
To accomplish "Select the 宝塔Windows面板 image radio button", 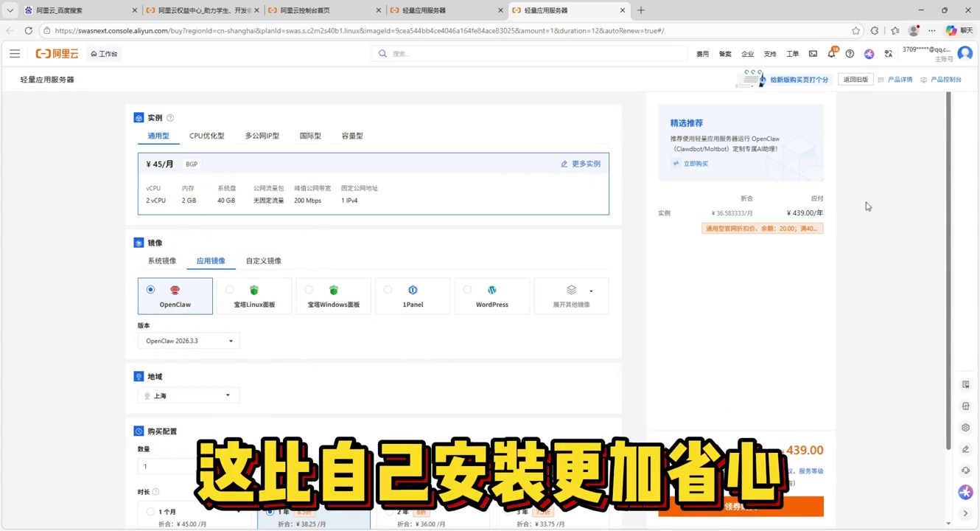I will click(x=309, y=289).
